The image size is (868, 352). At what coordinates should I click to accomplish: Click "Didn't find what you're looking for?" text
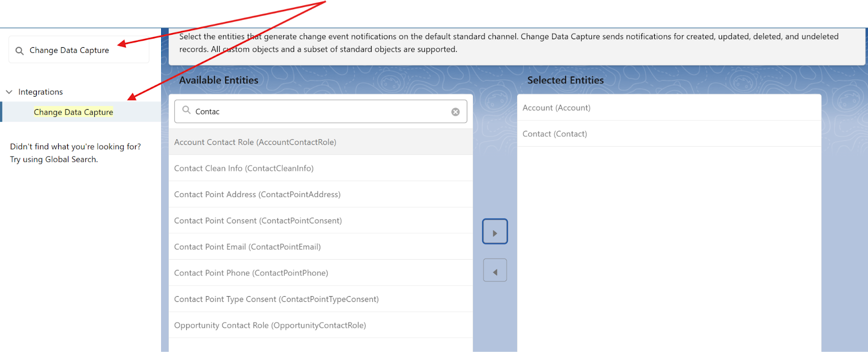[75, 147]
